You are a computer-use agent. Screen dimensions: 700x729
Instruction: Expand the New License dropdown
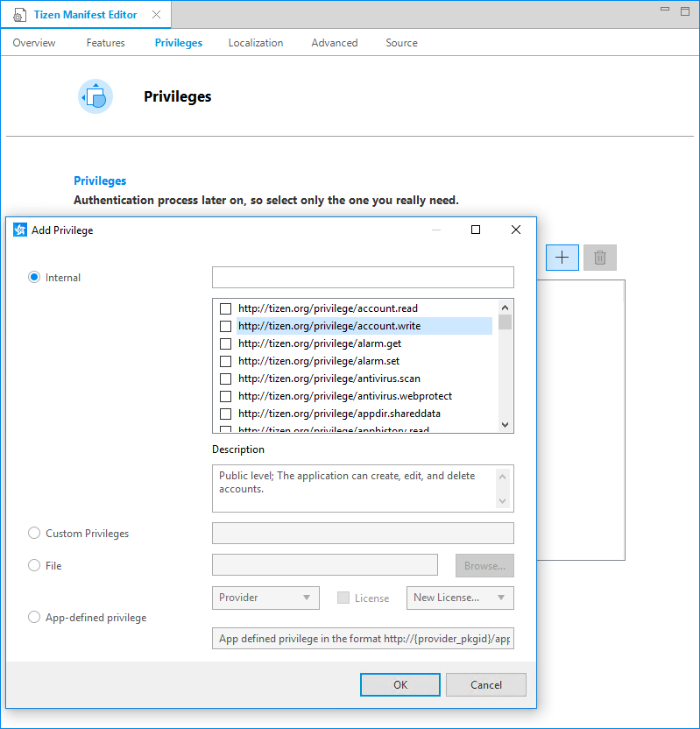460,598
